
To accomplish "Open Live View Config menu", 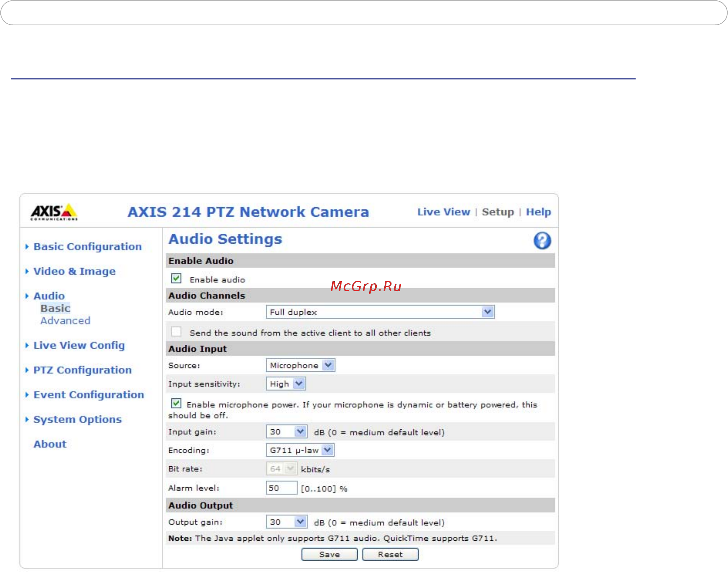I will pos(79,346).
